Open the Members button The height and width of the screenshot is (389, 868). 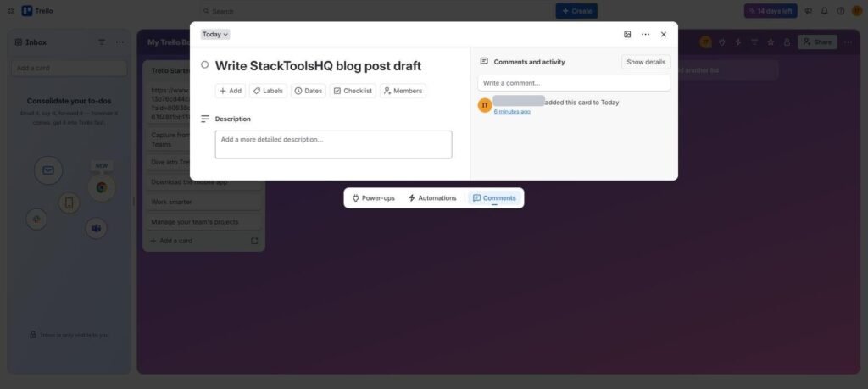pos(403,91)
